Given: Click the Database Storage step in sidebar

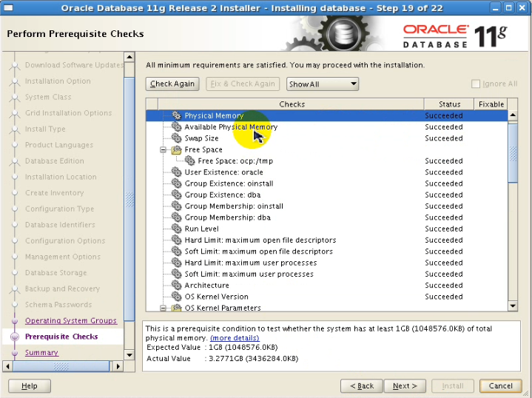Looking at the screenshot, I should pos(56,273).
